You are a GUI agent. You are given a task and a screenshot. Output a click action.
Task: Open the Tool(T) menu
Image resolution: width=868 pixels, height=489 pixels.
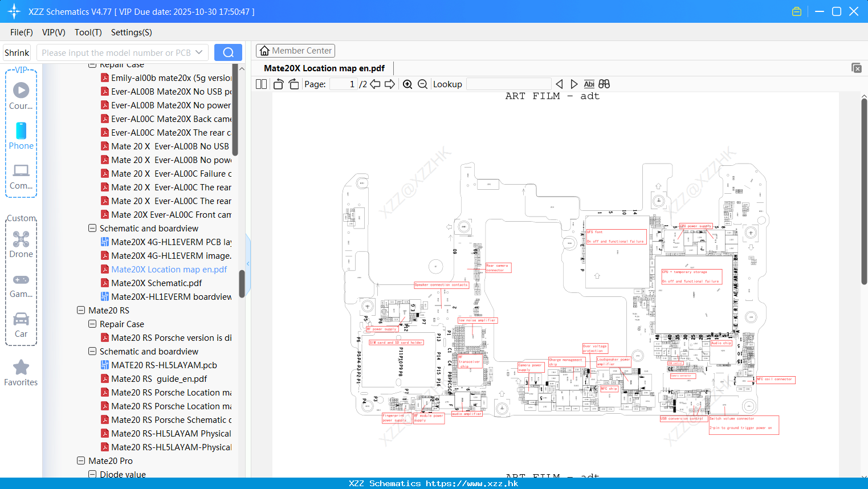point(88,32)
